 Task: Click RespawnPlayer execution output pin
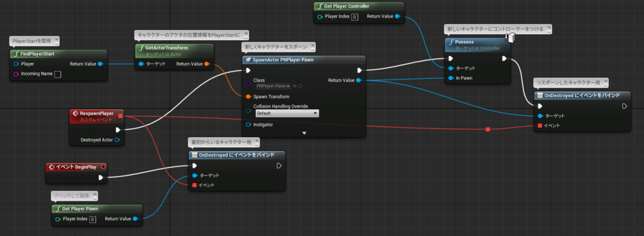point(118,130)
